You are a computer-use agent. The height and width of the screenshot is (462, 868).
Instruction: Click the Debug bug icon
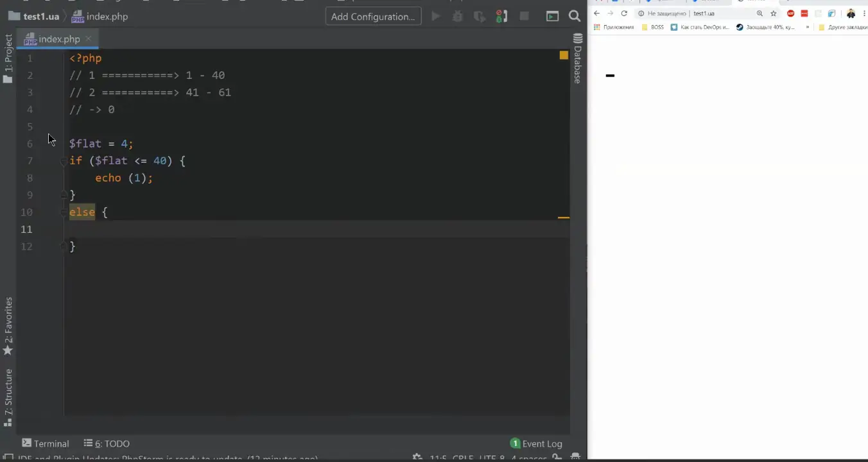458,17
